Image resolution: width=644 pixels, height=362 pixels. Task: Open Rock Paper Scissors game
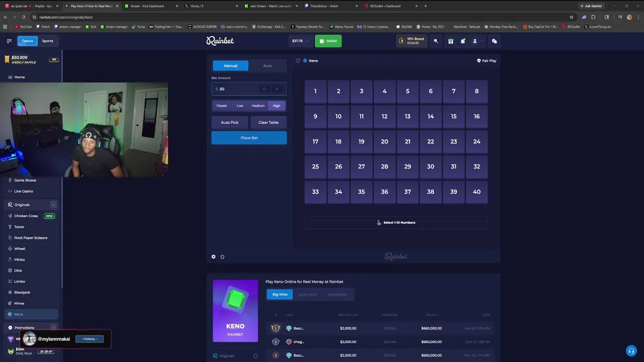click(x=31, y=238)
